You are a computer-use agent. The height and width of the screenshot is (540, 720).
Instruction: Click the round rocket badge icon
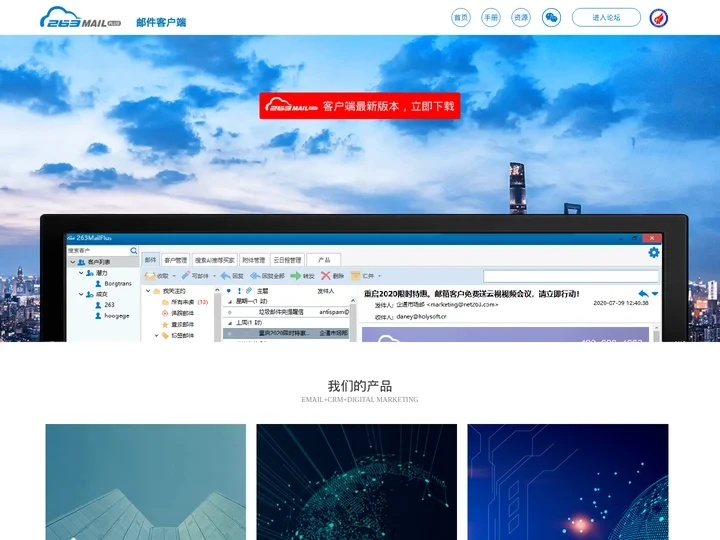[x=658, y=18]
